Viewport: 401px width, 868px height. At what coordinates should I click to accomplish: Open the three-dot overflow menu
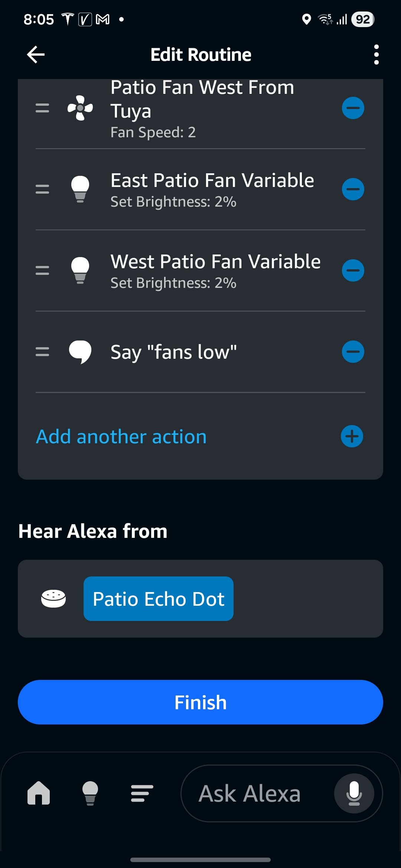click(376, 55)
